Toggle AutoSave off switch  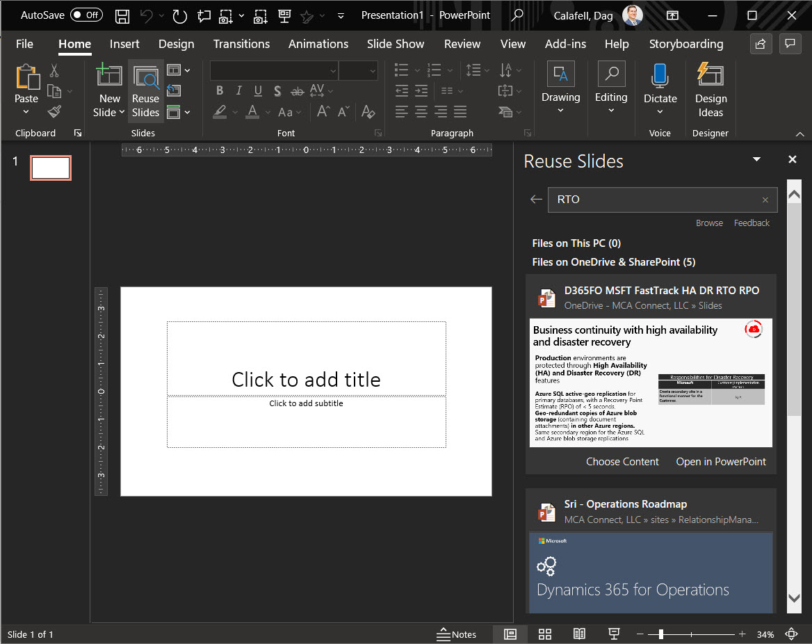pos(86,15)
